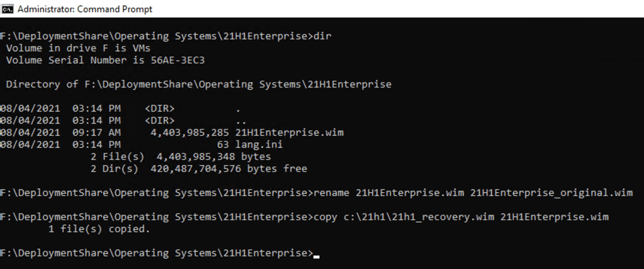Click the single-dot directory entry

(x=237, y=108)
